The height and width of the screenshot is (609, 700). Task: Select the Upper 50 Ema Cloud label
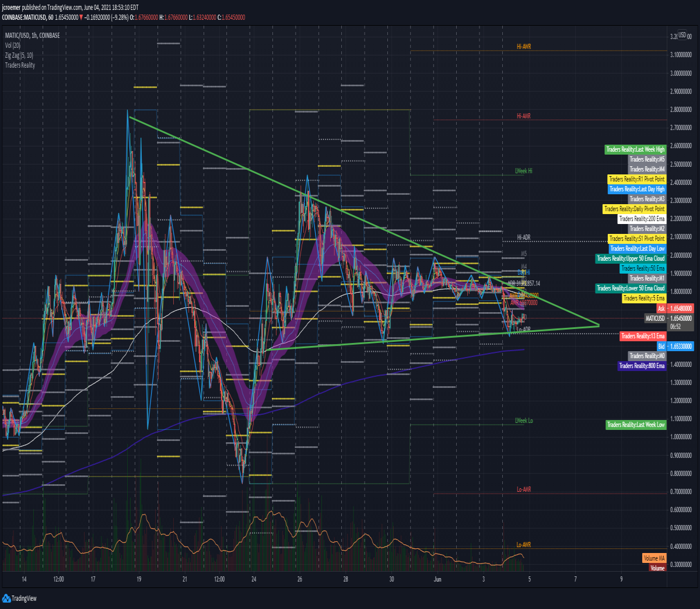click(631, 258)
